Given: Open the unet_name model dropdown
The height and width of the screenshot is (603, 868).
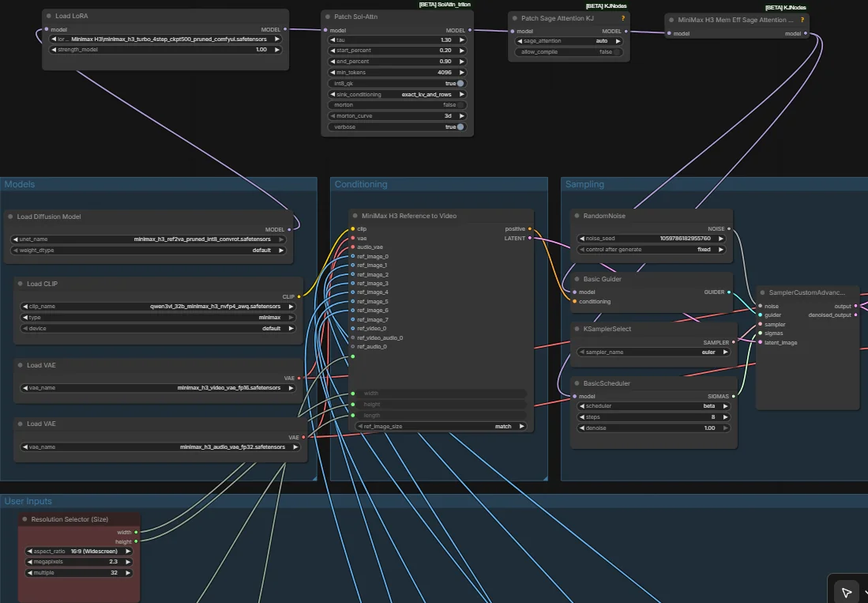Looking at the screenshot, I should click(148, 239).
